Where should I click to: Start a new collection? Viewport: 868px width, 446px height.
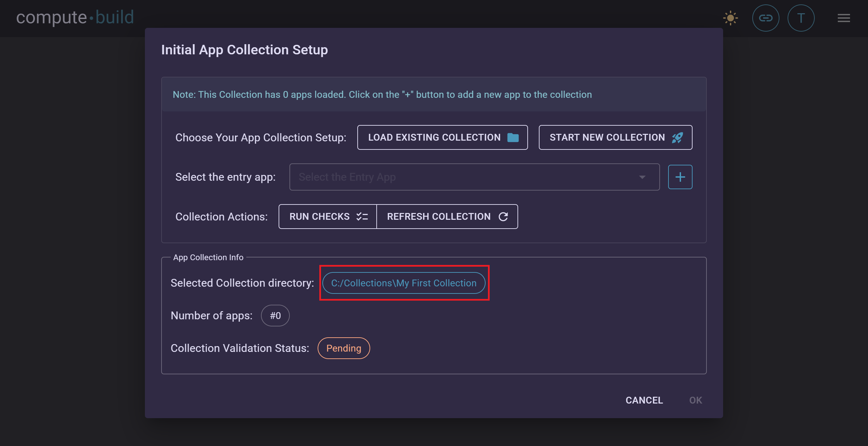coord(615,137)
